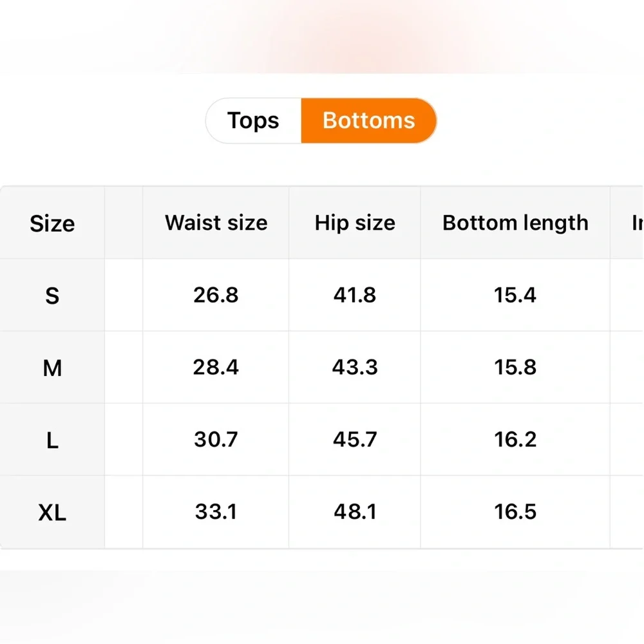
Task: Click the Waist size column header
Action: 216,223
